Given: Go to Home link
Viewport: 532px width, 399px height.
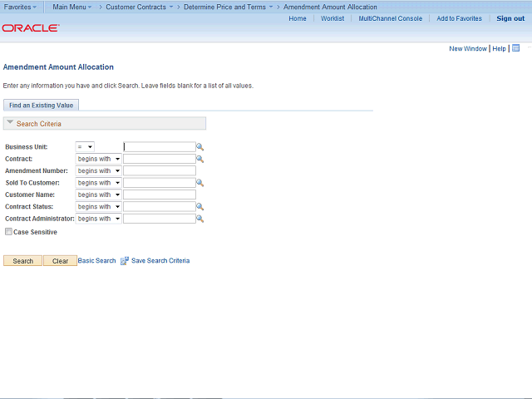Looking at the screenshot, I should click(x=298, y=18).
